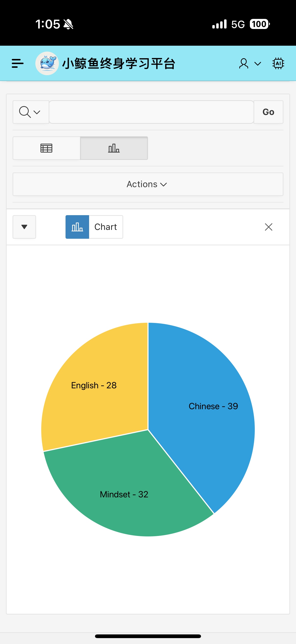This screenshot has width=296, height=644.
Task: Remove the chart with X icon
Action: (269, 227)
